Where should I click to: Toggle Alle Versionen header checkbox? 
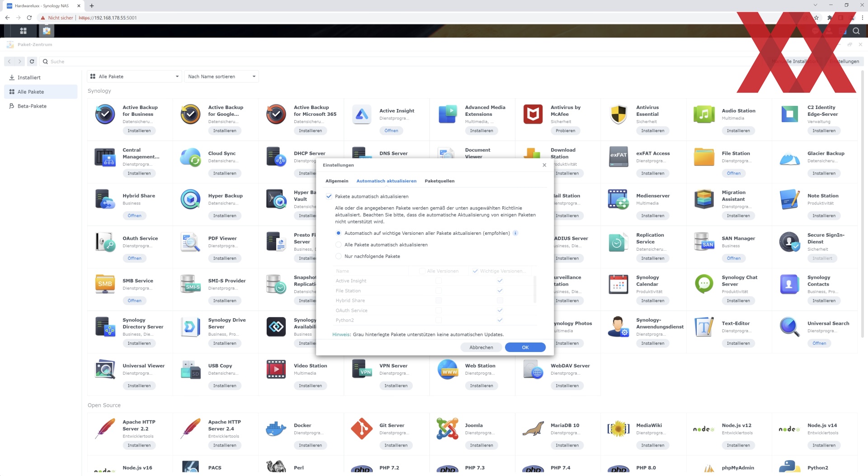(422, 271)
